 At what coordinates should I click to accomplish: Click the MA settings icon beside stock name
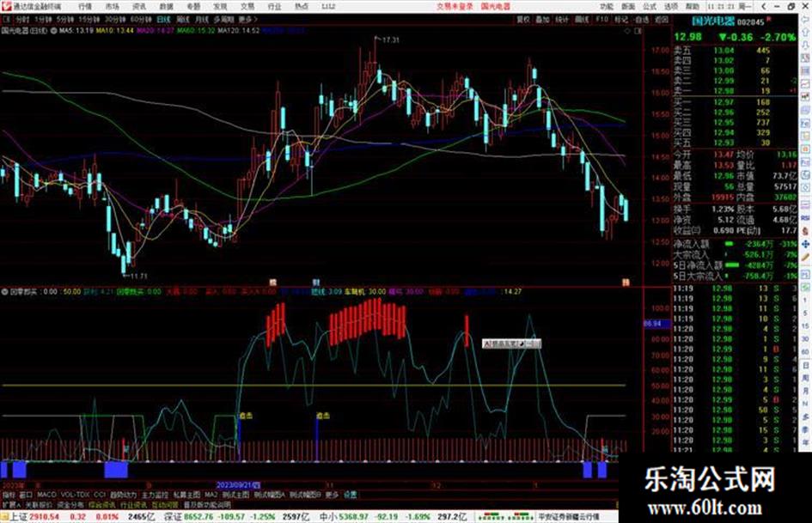point(53,31)
